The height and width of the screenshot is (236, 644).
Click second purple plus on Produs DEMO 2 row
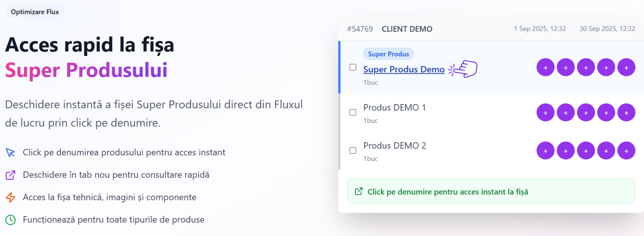[566, 150]
